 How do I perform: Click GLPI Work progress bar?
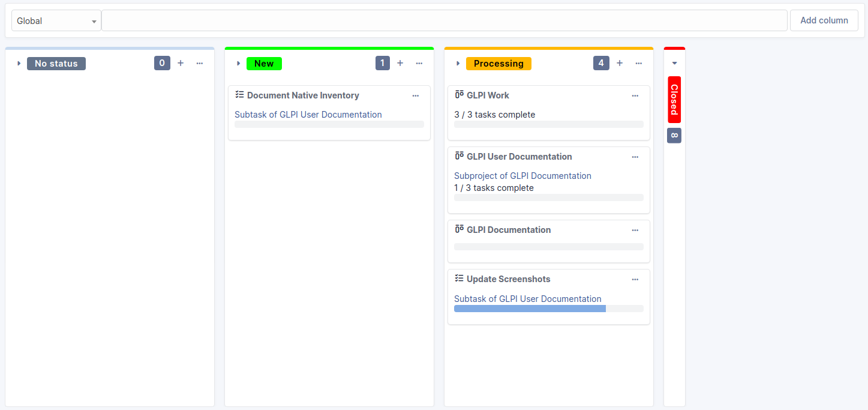549,124
